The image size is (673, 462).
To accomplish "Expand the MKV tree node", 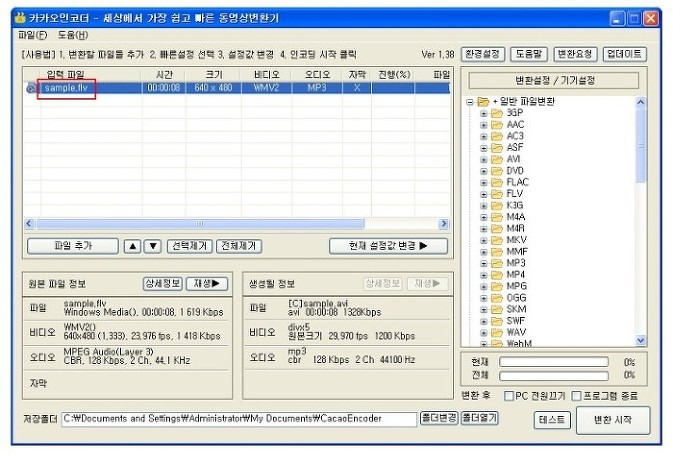I will [484, 240].
